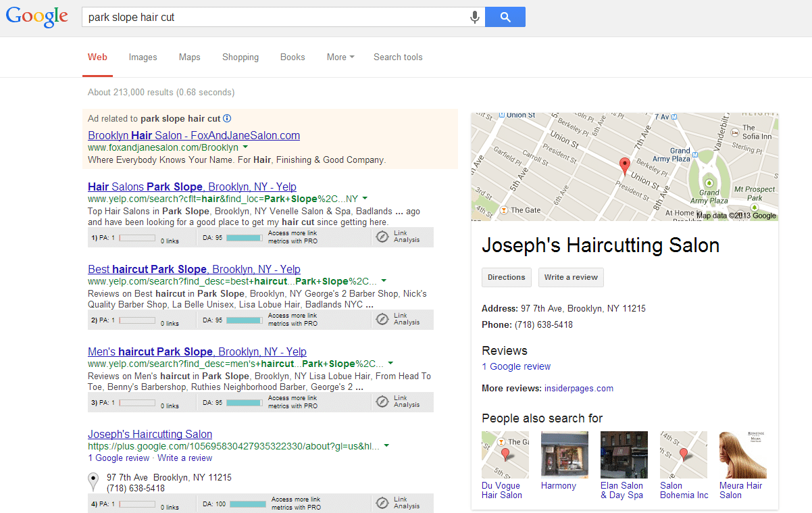Open the Du Vogue Hair Salon thumbnail
Screen dimensions: 812x513
(505, 455)
